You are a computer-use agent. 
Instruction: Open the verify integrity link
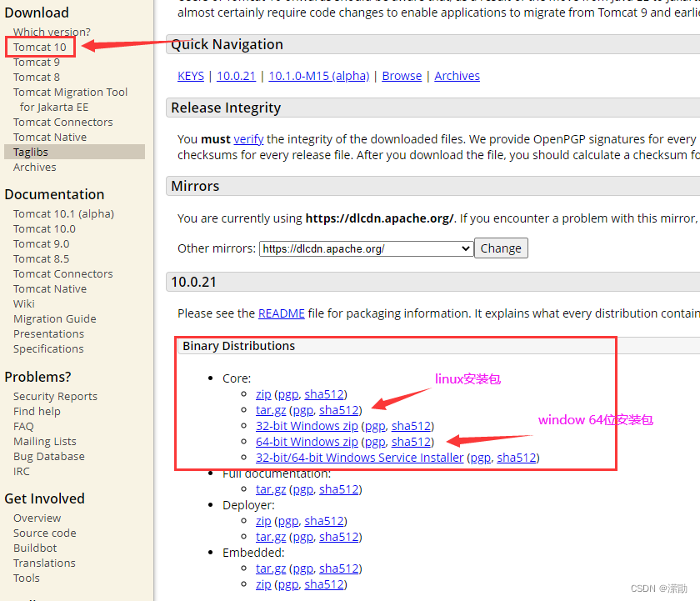(248, 139)
